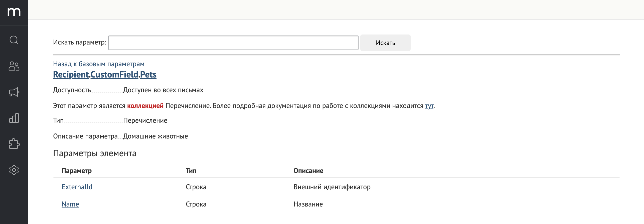Open the 'ExternalId' parameter link
The height and width of the screenshot is (224, 644).
pos(77,187)
